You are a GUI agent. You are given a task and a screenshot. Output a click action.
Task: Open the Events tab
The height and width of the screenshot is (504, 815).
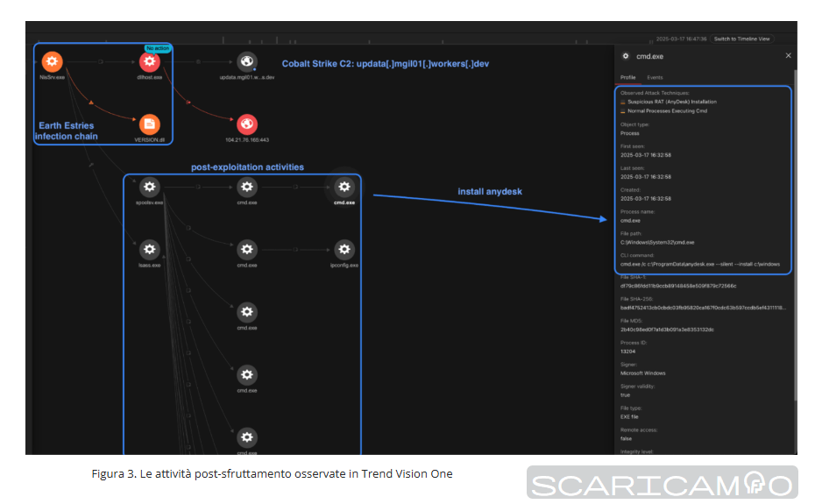tap(655, 77)
